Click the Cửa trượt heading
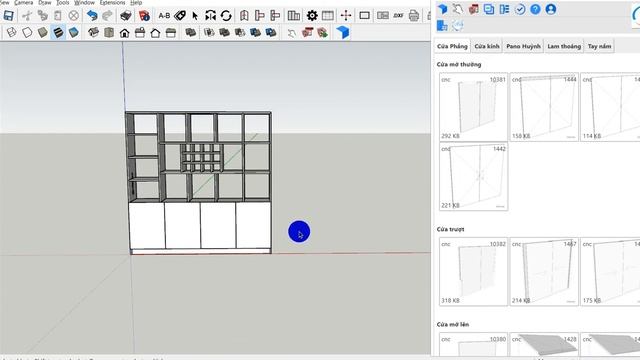 tap(450, 229)
